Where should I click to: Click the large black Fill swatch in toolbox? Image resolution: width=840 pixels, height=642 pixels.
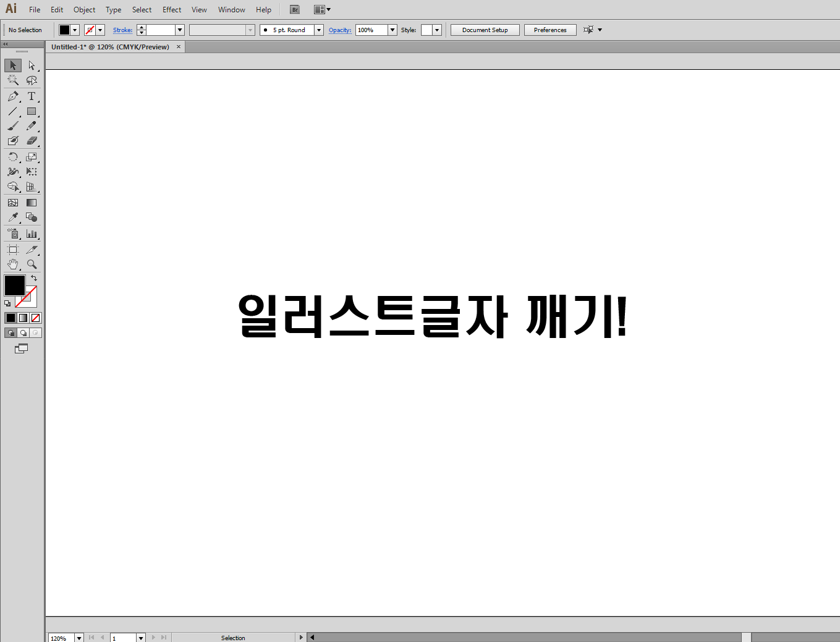(14, 285)
